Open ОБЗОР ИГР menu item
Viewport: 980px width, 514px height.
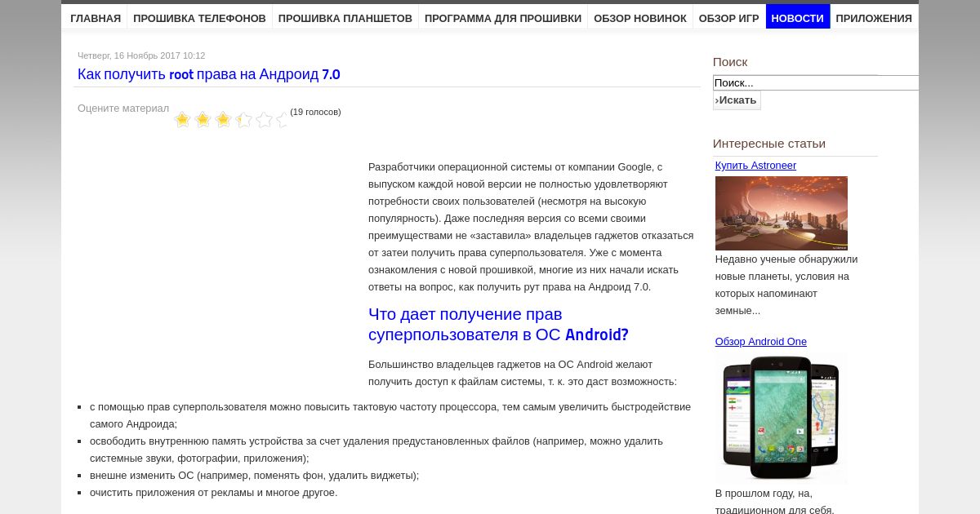[x=729, y=18]
